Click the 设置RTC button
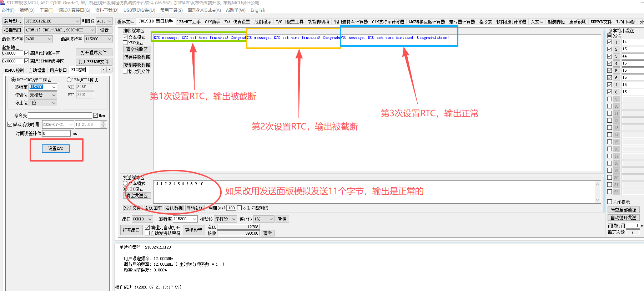Viewport: 644px width, 291px height. point(56,148)
